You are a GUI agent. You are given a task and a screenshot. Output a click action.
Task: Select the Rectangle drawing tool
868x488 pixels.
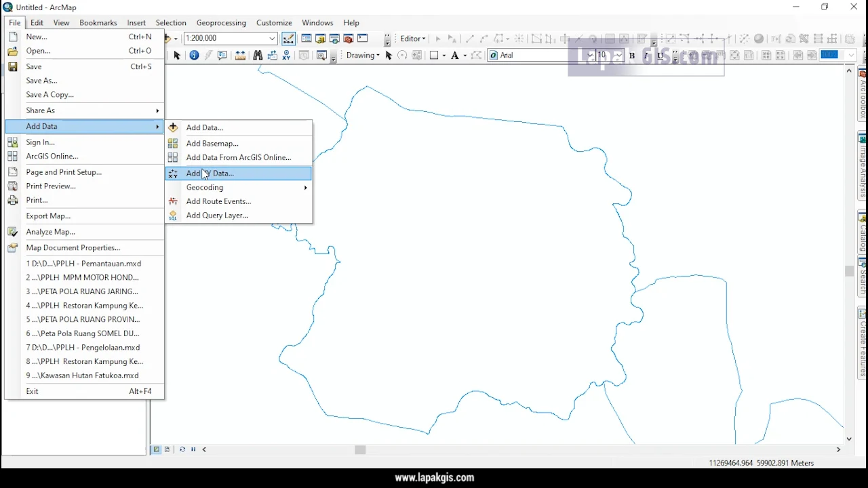pos(434,56)
